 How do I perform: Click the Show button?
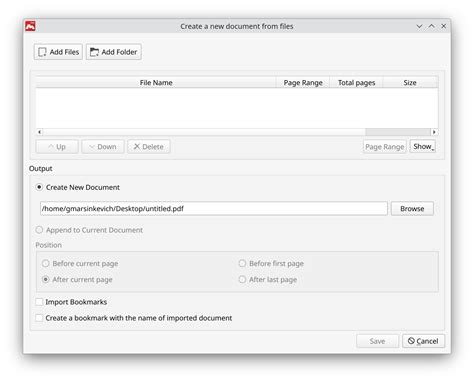423,146
